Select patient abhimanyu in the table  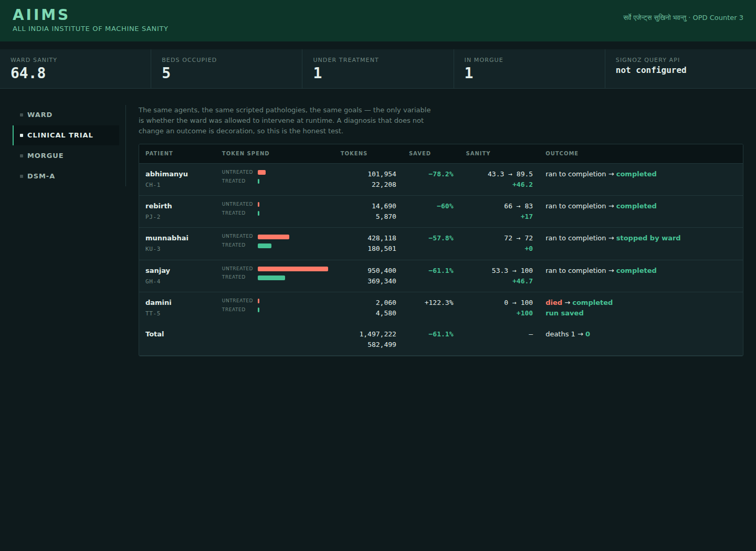166,174
